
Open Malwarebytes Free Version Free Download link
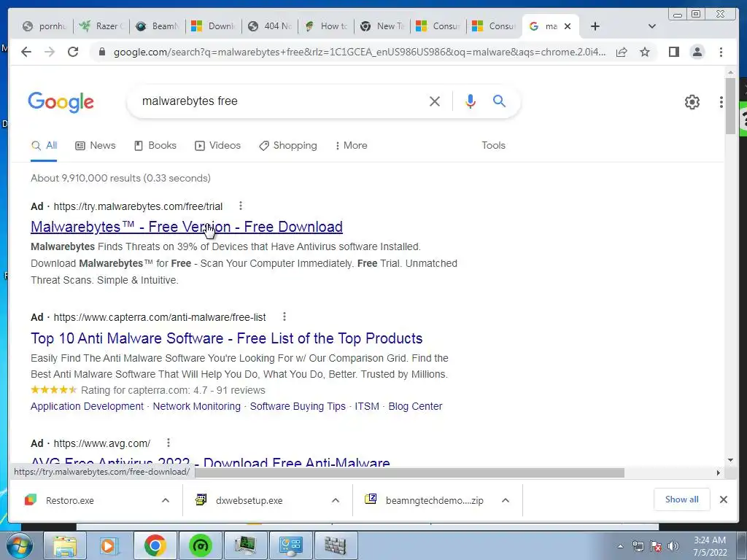[187, 227]
